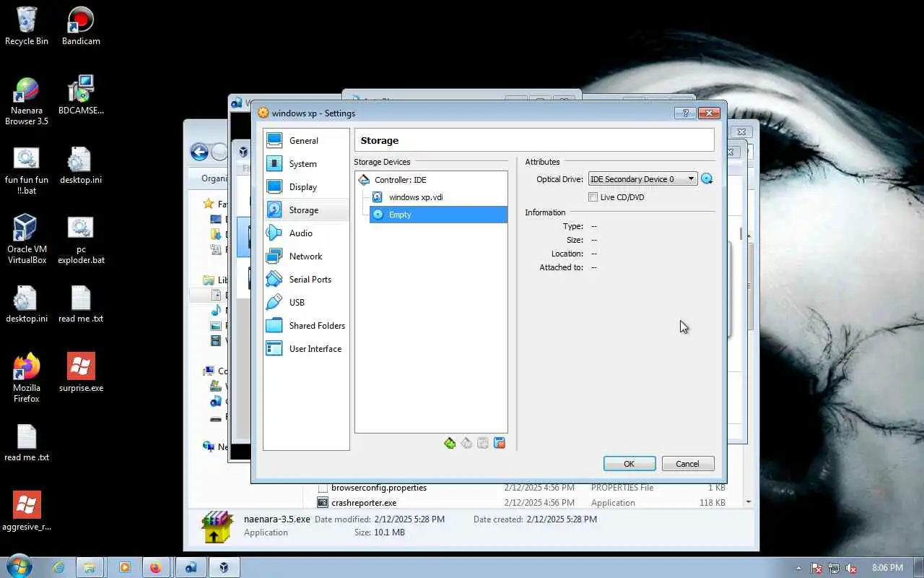Select the Mozilla Firefox desktop shortcut
This screenshot has height=578, width=924.
pos(27,378)
